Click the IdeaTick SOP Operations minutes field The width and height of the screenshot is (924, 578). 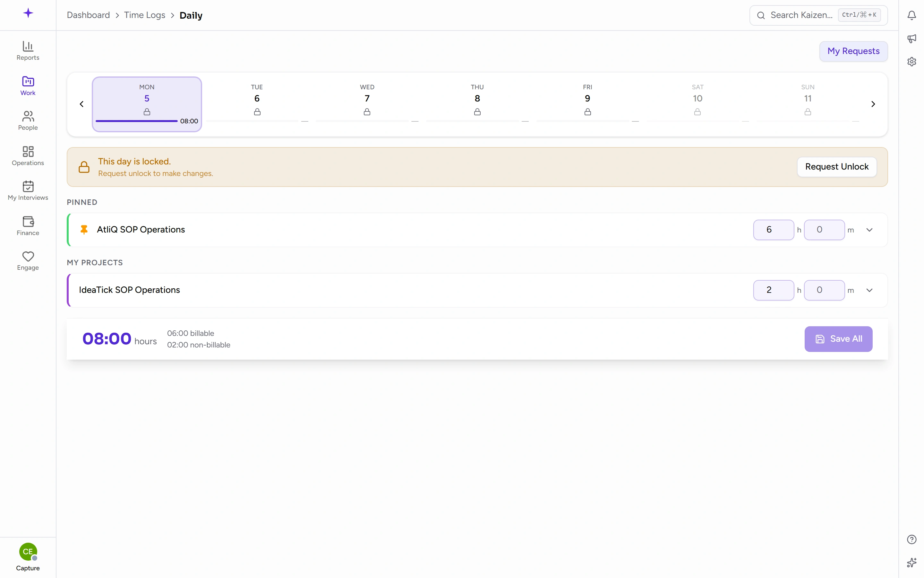pos(824,290)
